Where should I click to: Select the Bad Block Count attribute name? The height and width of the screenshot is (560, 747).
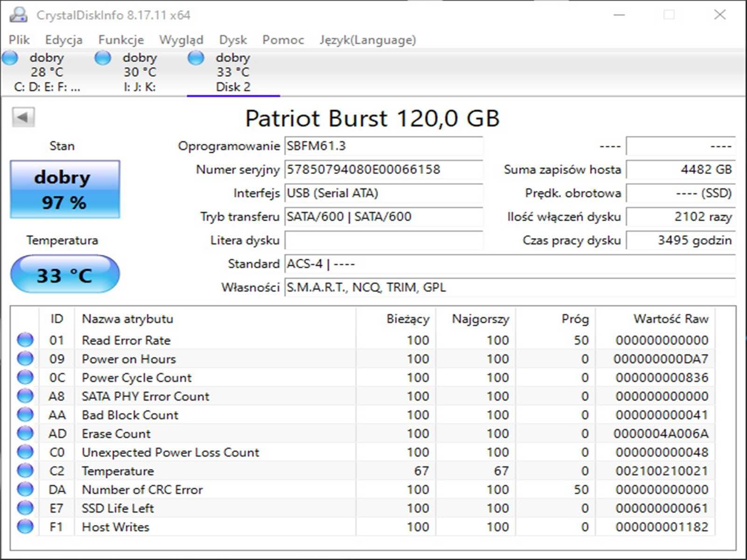pos(130,415)
